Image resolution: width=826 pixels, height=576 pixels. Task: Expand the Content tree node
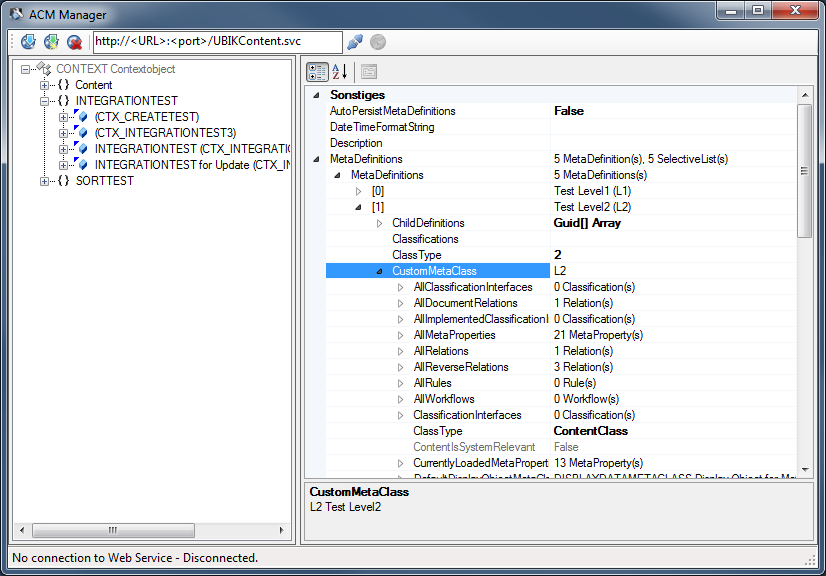tap(44, 85)
